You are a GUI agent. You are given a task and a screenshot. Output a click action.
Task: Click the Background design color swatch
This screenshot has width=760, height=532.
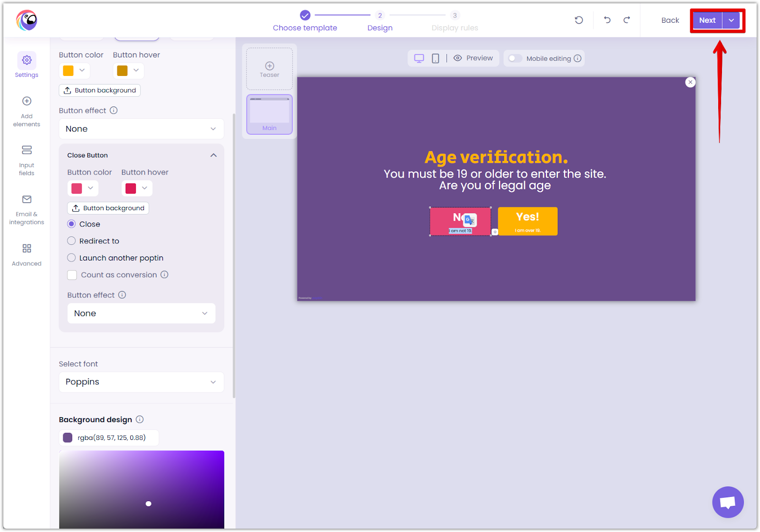click(68, 438)
